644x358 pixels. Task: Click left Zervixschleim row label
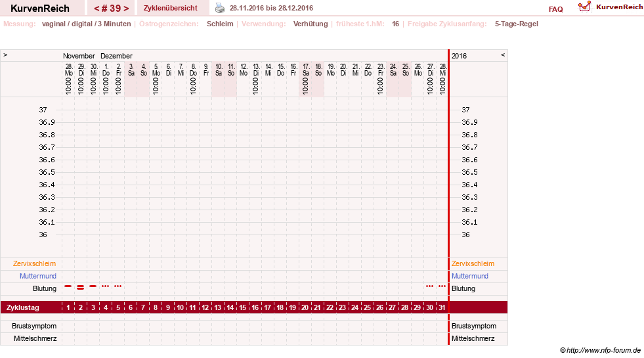click(35, 263)
